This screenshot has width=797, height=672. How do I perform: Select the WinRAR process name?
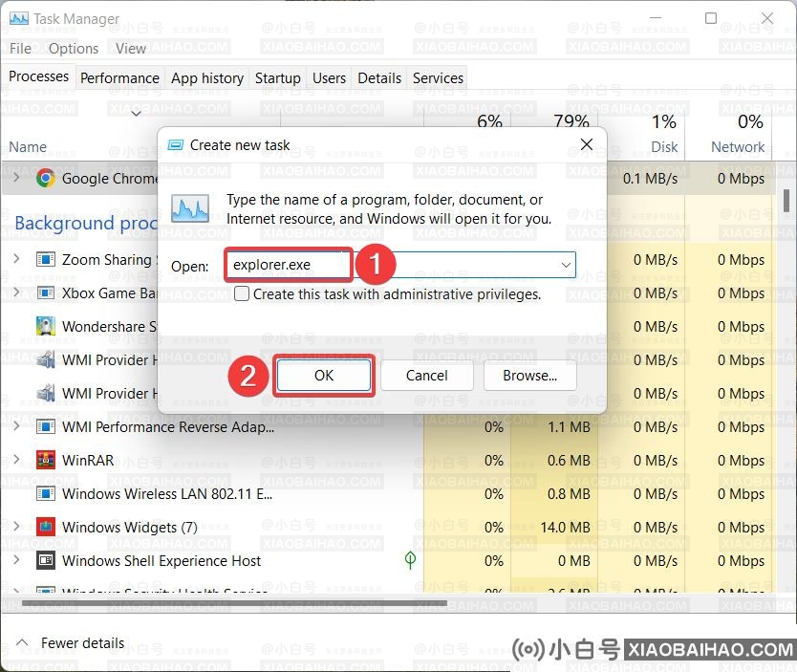click(88, 460)
